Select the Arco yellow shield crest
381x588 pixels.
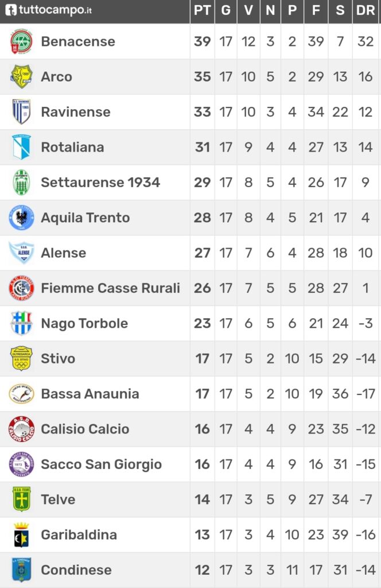pyautogui.click(x=21, y=76)
